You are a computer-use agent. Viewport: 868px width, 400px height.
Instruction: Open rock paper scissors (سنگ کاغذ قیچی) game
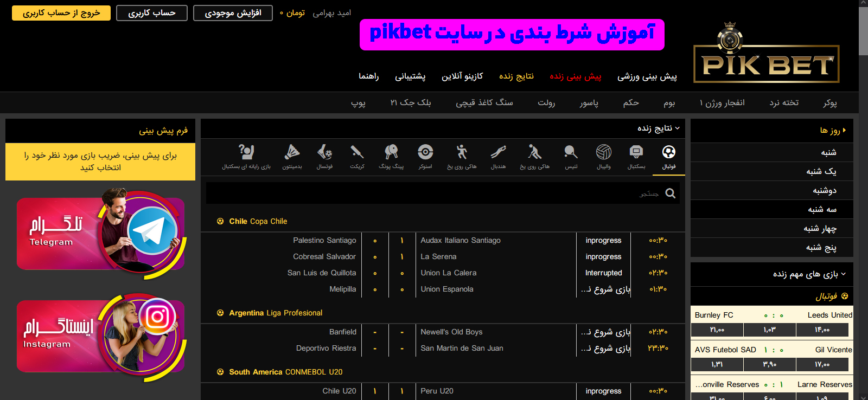(x=484, y=102)
